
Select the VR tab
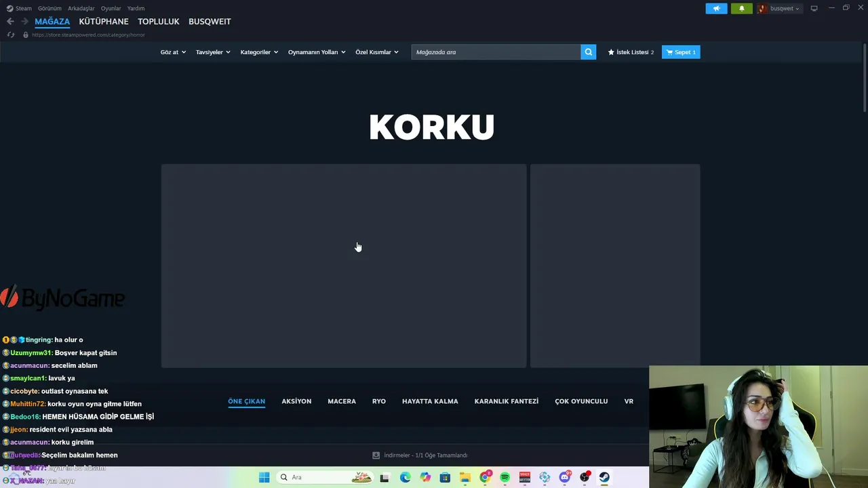click(x=629, y=401)
